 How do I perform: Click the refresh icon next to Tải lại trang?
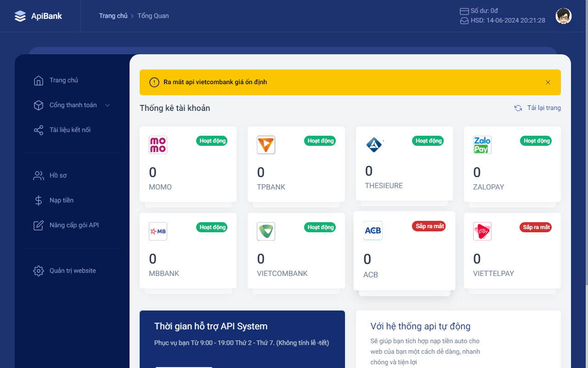point(518,108)
